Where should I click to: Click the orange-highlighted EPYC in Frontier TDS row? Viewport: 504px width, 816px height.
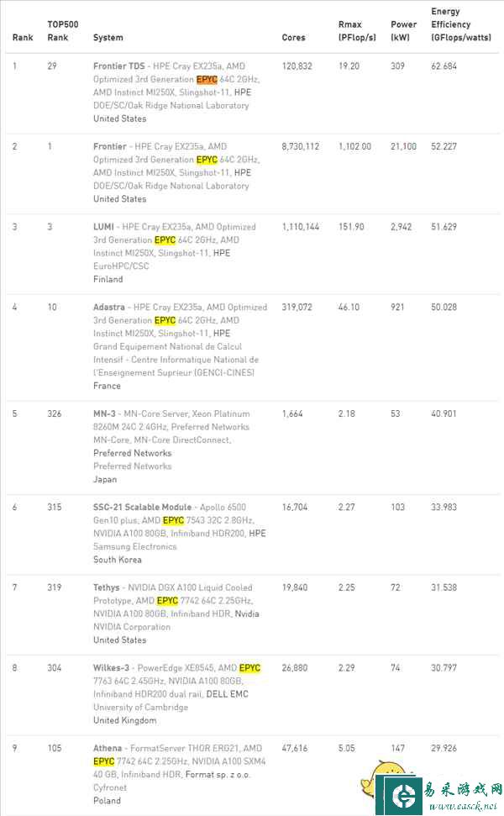click(207, 79)
